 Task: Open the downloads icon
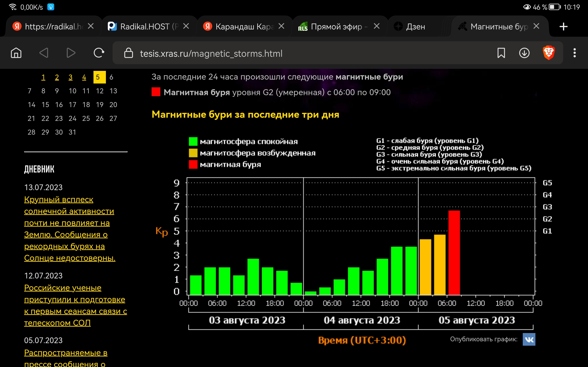(x=524, y=53)
